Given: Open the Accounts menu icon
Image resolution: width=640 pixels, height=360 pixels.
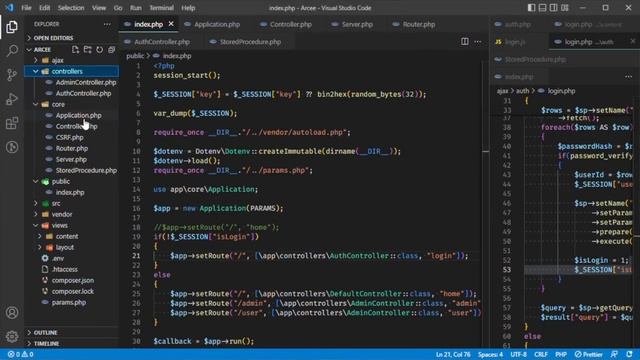Looking at the screenshot, I should 12,313.
